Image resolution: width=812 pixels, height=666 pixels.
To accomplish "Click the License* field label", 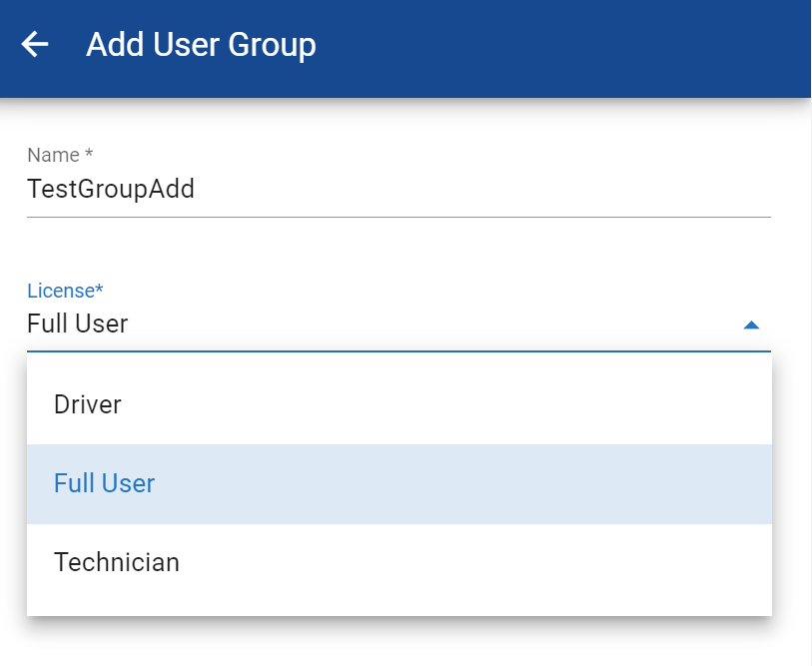I will pyautogui.click(x=65, y=291).
